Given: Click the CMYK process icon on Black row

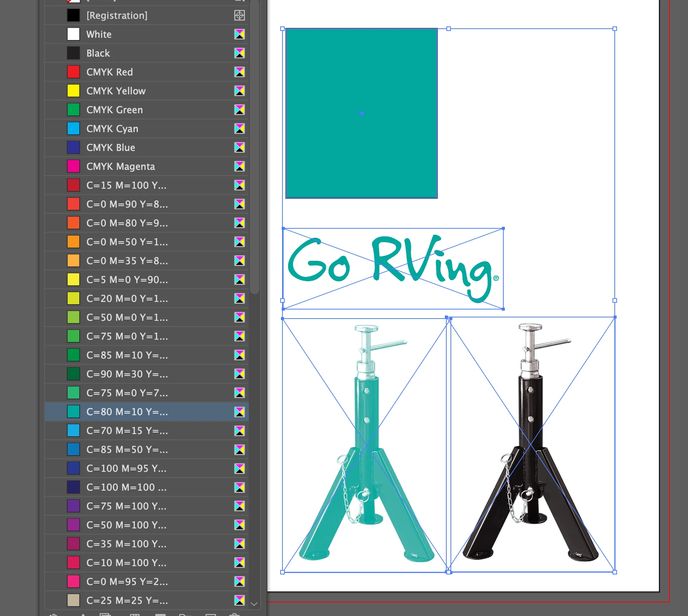Looking at the screenshot, I should (x=239, y=53).
